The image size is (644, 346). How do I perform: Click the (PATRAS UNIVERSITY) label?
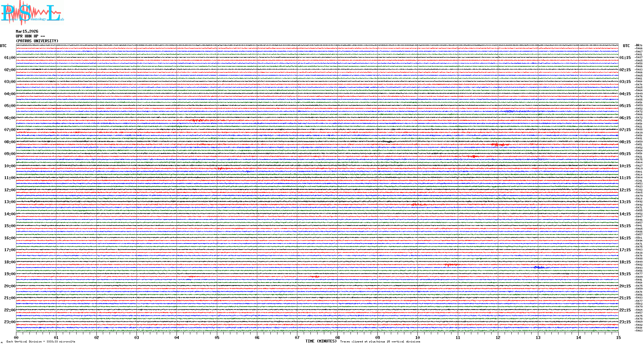37,41
